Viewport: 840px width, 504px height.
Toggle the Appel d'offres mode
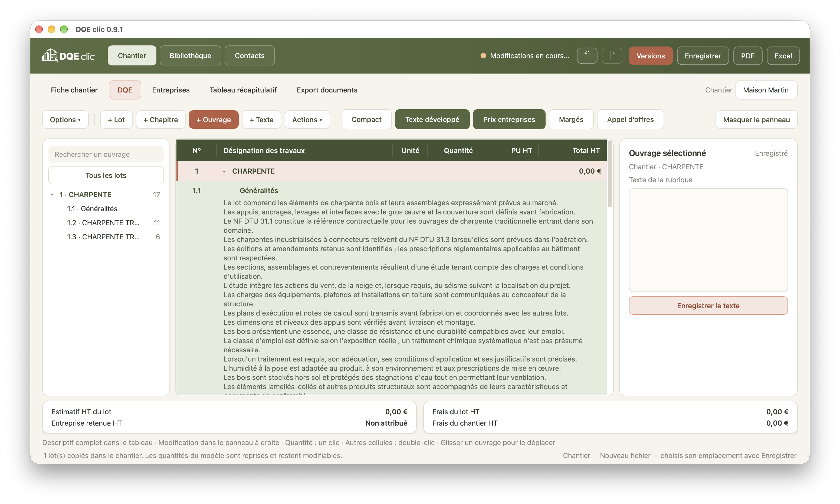(630, 120)
